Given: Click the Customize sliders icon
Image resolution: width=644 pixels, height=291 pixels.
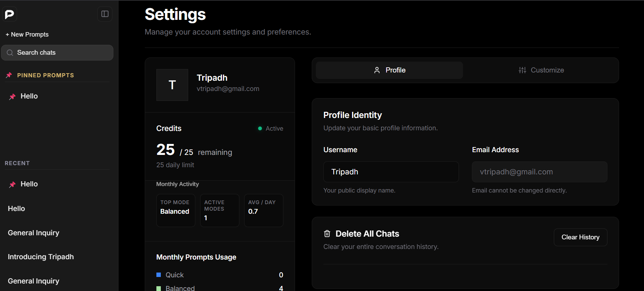Looking at the screenshot, I should [522, 70].
